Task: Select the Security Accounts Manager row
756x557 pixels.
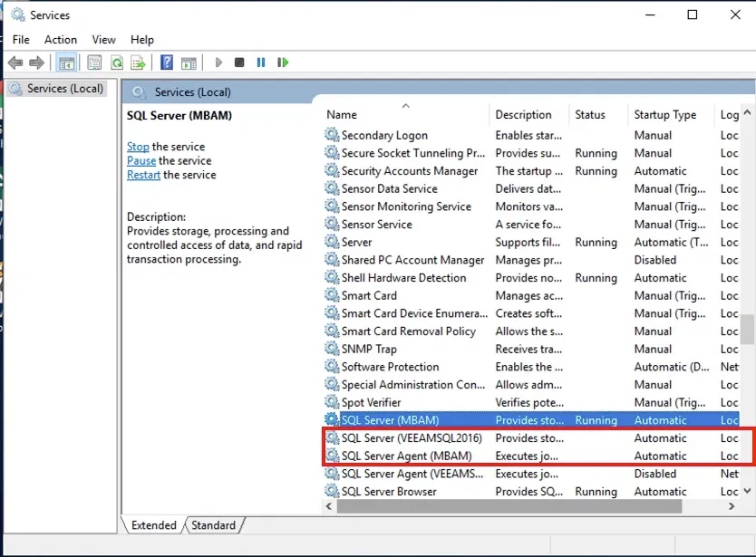Action: coord(531,170)
